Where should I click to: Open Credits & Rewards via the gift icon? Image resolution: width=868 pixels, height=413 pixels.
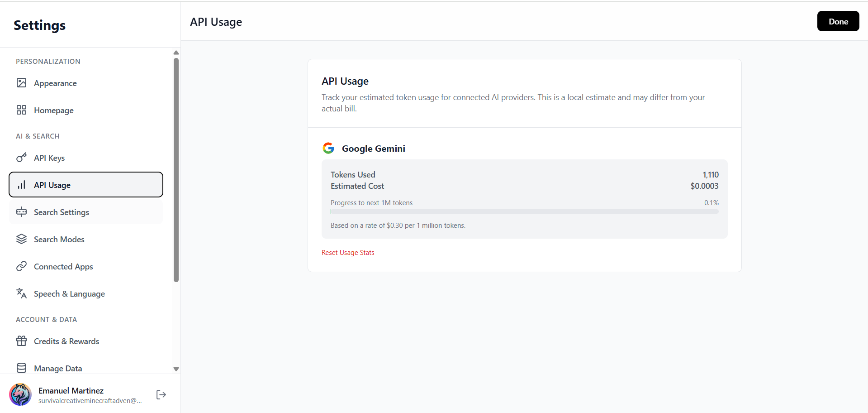click(x=22, y=341)
